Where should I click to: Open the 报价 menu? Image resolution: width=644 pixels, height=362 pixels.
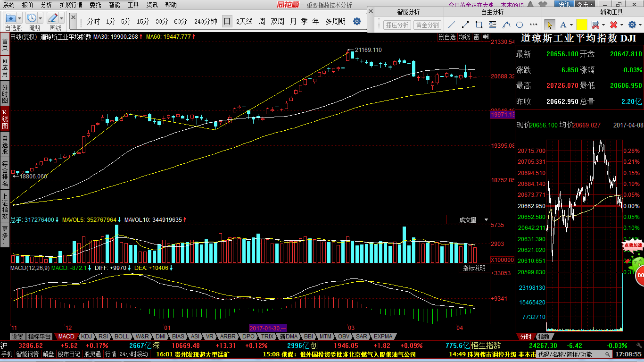28,5
